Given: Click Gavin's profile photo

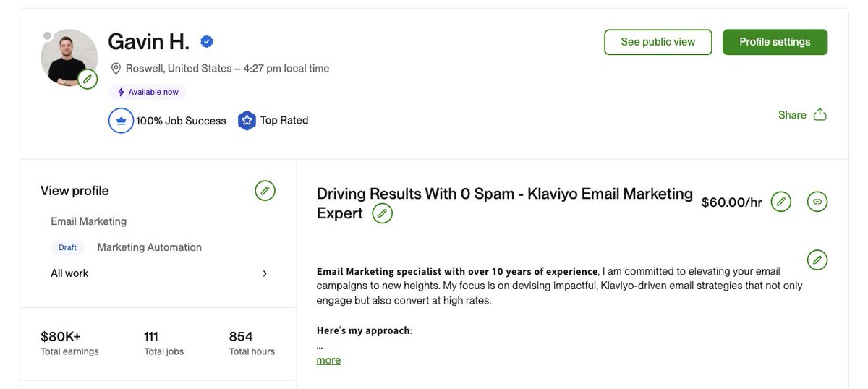Looking at the screenshot, I should click(69, 58).
